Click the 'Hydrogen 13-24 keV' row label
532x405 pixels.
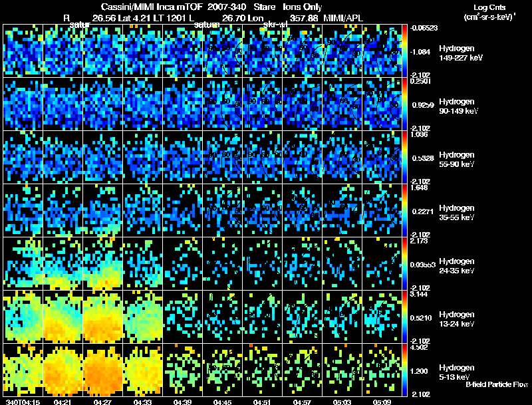coord(457,319)
